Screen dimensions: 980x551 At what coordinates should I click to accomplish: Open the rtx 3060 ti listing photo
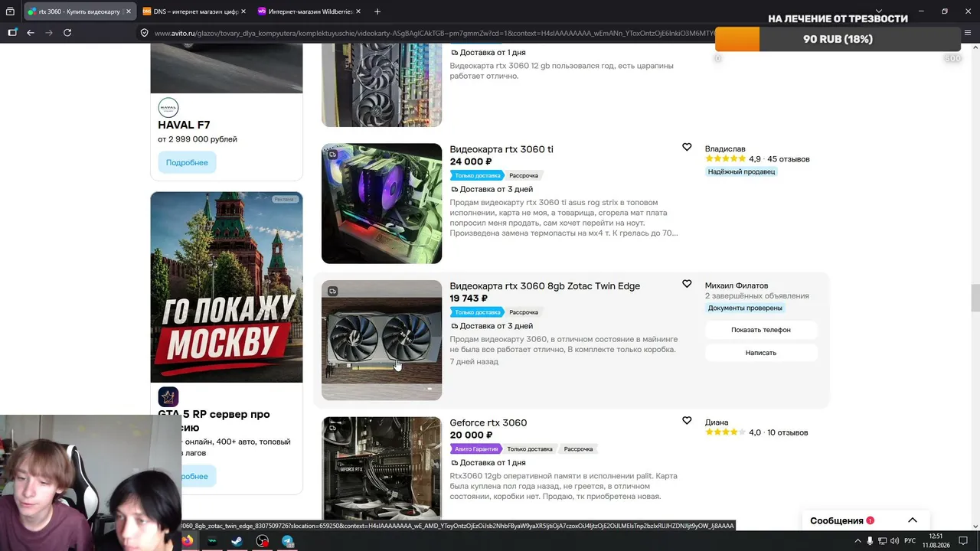[381, 204]
